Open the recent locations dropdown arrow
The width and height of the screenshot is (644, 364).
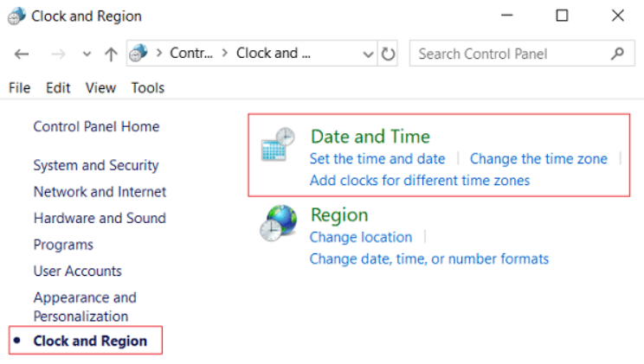coord(86,54)
